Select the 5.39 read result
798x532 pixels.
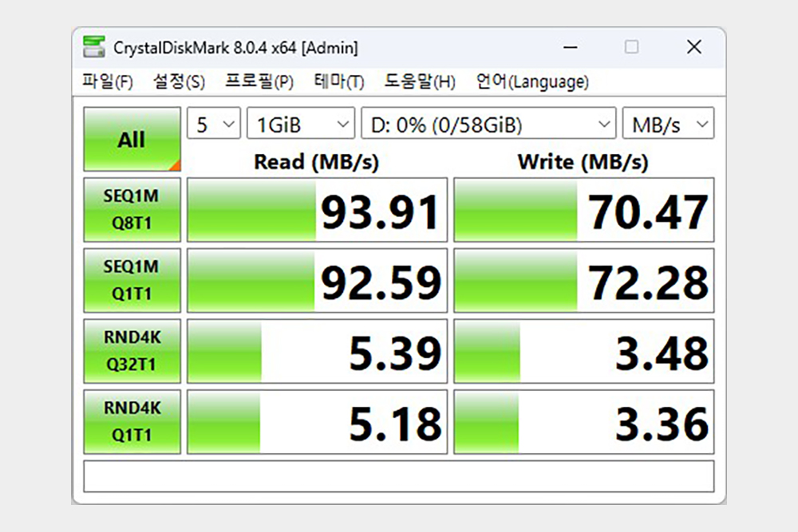click(x=317, y=351)
